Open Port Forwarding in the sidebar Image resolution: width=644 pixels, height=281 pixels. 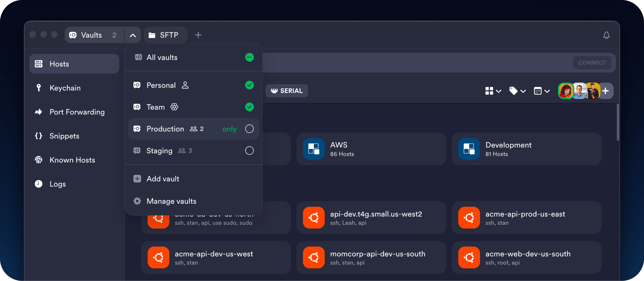click(77, 112)
